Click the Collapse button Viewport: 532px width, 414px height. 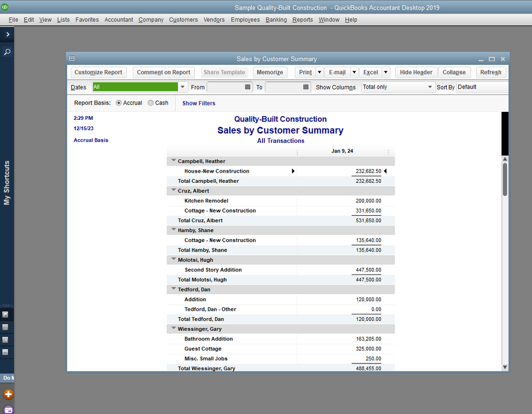[454, 72]
